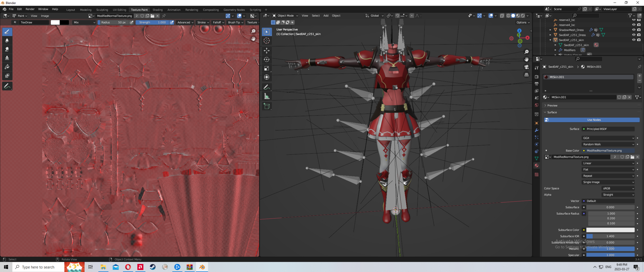Open the GGX distribution dropdown
The height and width of the screenshot is (272, 644).
[608, 138]
